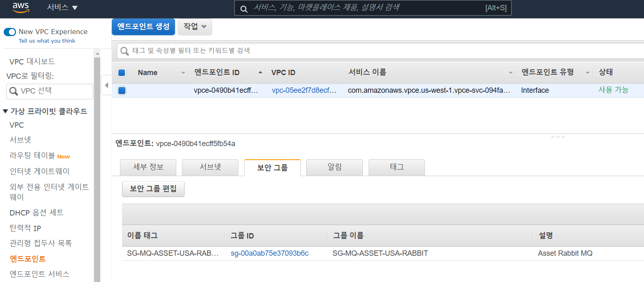Toggle the New VPC Experience switch
Screen dimensions: 644x282
[x=10, y=32]
